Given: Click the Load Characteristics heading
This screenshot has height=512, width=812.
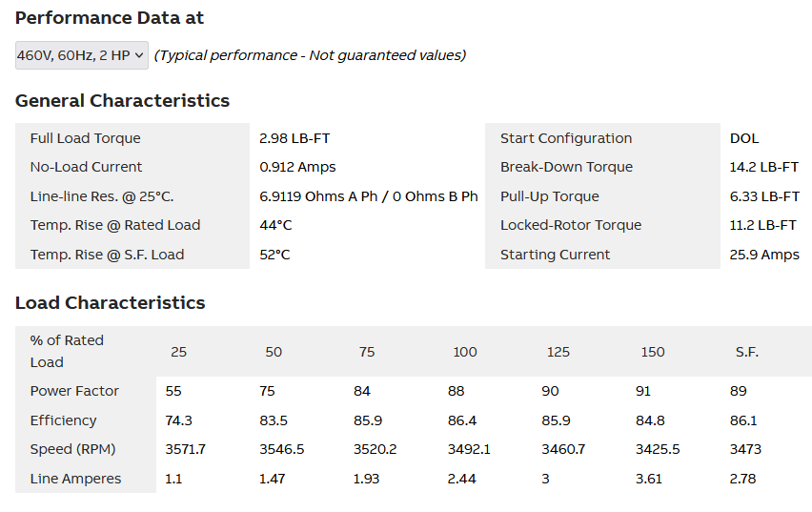Looking at the screenshot, I should 110,303.
